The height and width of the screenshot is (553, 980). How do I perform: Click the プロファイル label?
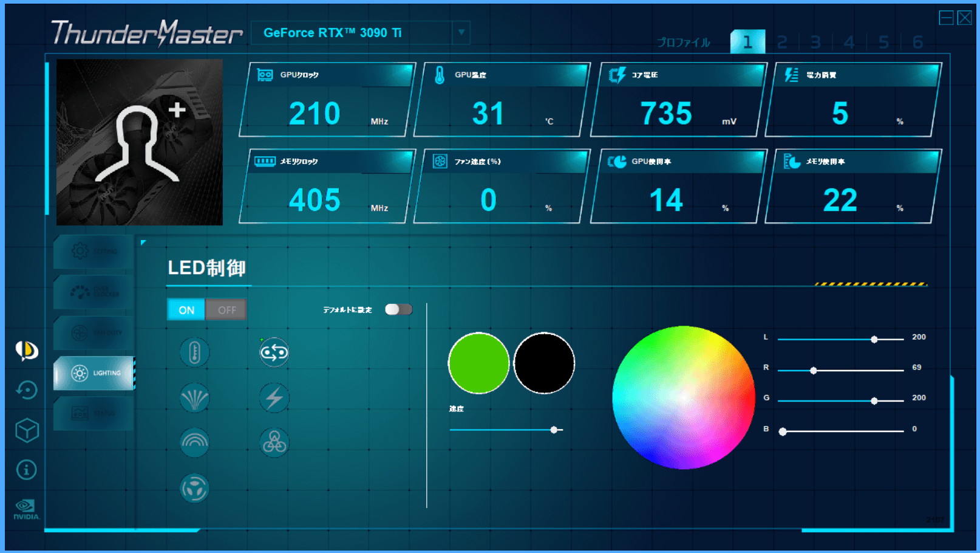(684, 42)
